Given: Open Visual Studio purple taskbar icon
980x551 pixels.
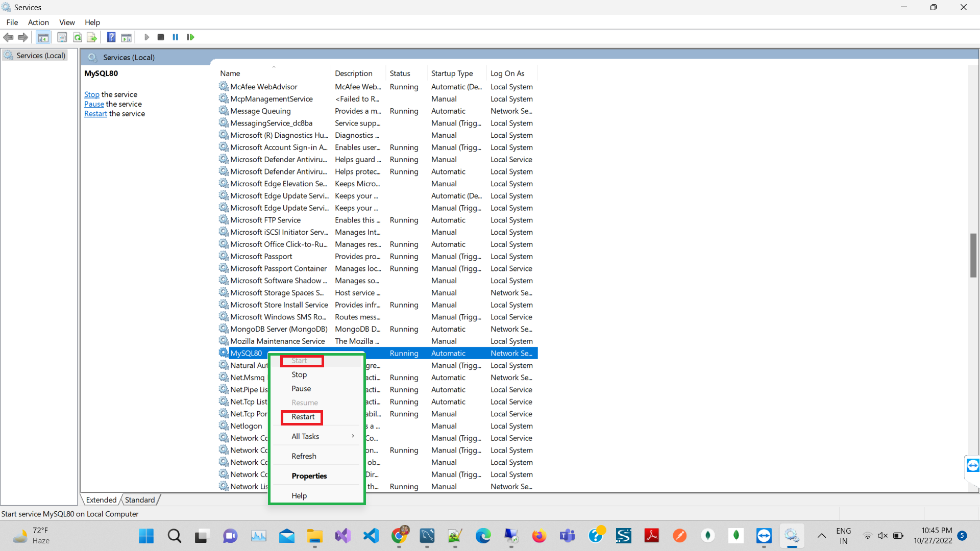Looking at the screenshot, I should (x=343, y=536).
